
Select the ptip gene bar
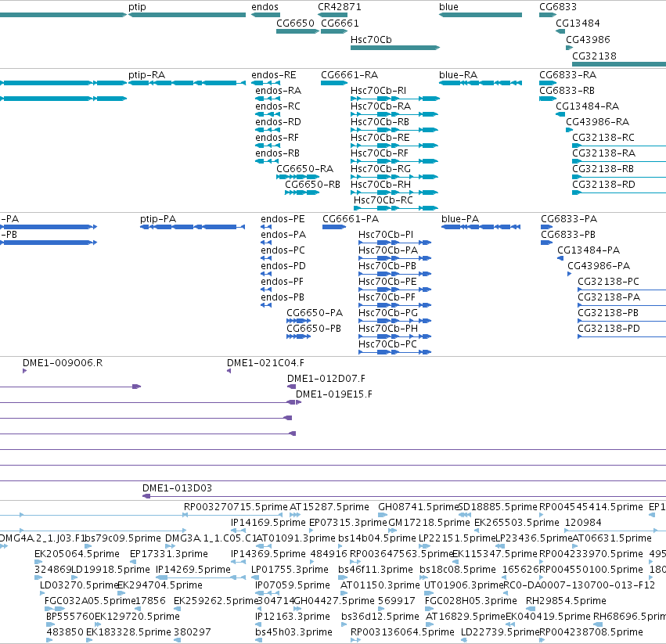pyautogui.click(x=187, y=15)
